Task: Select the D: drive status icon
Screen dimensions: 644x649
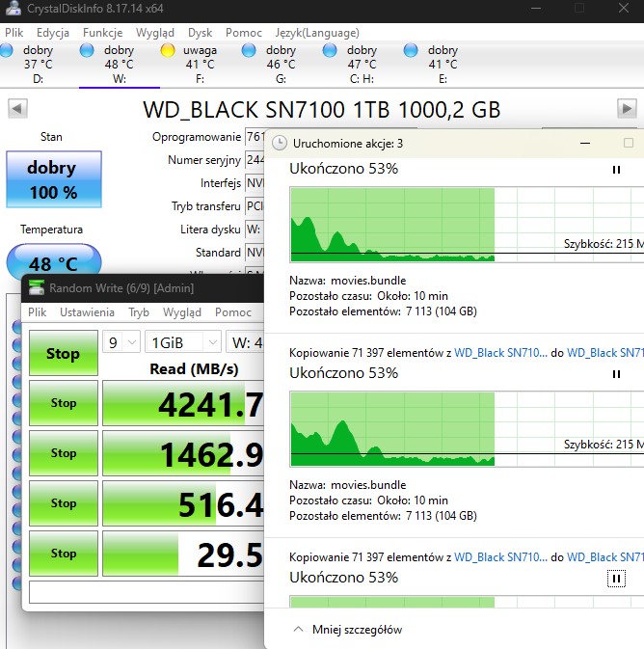Action: click(x=9, y=50)
